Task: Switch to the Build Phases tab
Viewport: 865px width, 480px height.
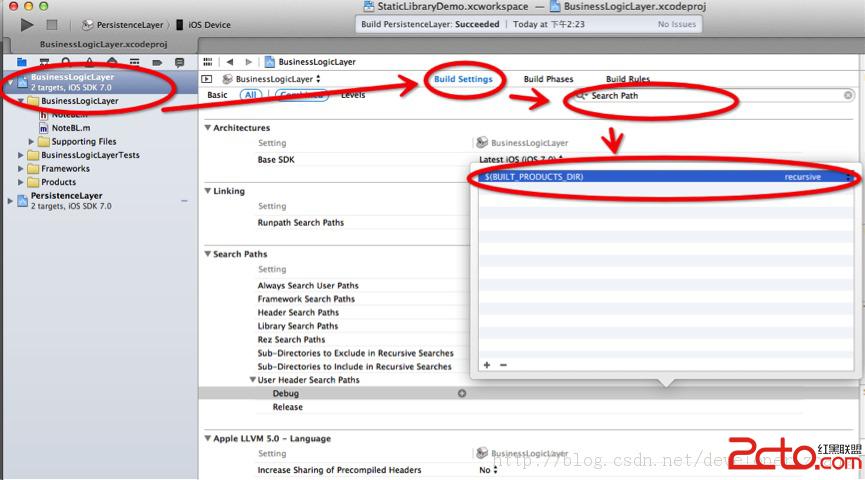Action: point(548,79)
